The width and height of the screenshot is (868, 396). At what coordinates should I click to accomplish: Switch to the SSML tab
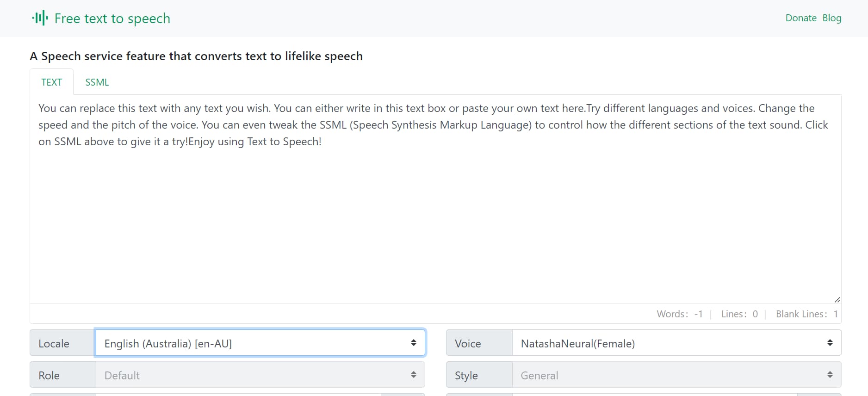tap(97, 82)
